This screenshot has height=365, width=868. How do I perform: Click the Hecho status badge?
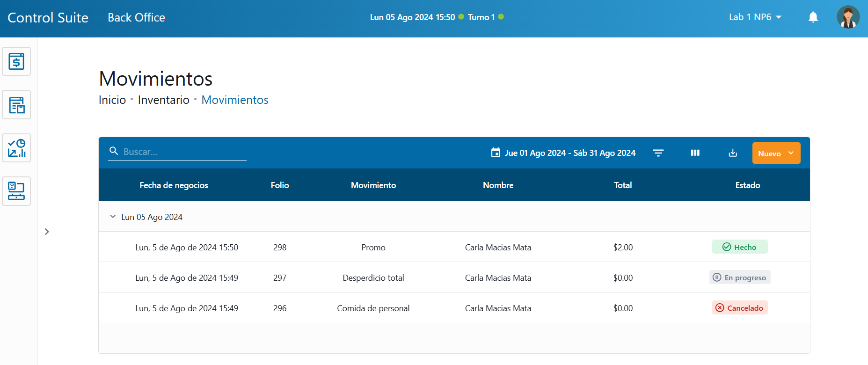tap(739, 247)
